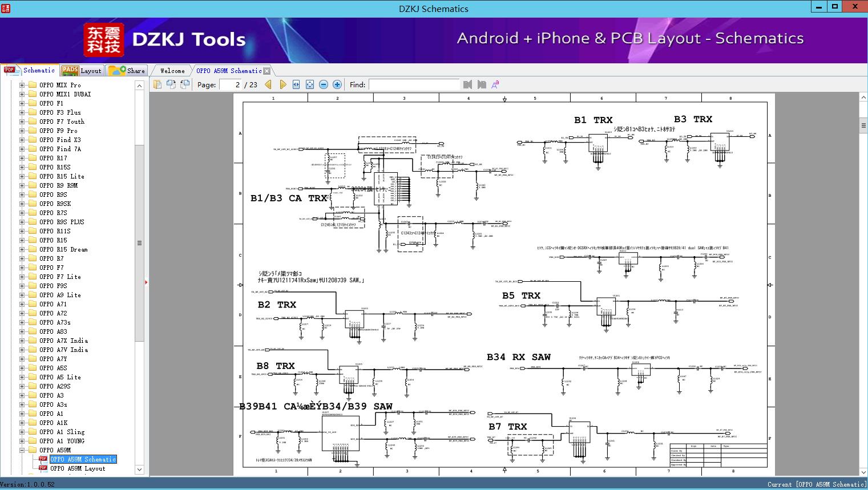Select the OPPO A59M Schematic document tab
Screen dimensions: 868x490
click(229, 71)
